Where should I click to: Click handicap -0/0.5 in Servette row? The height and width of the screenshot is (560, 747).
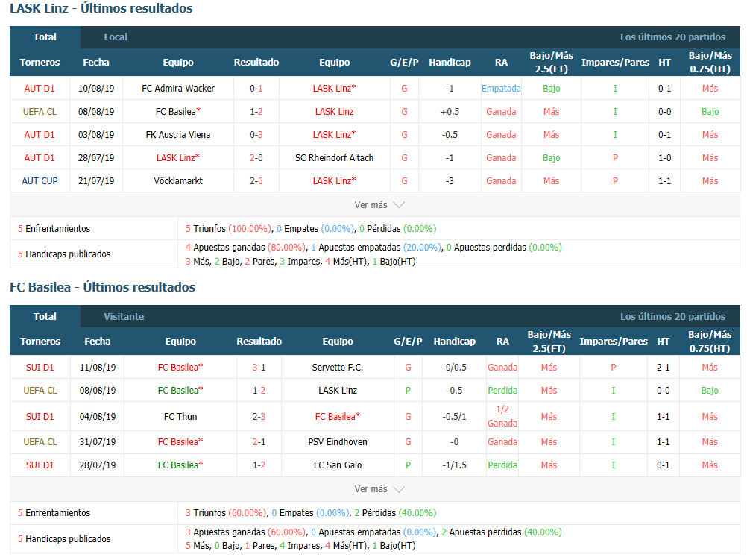pos(455,368)
